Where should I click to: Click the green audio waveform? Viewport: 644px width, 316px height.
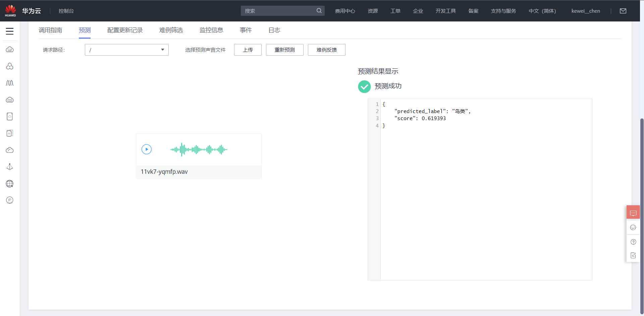pyautogui.click(x=199, y=149)
